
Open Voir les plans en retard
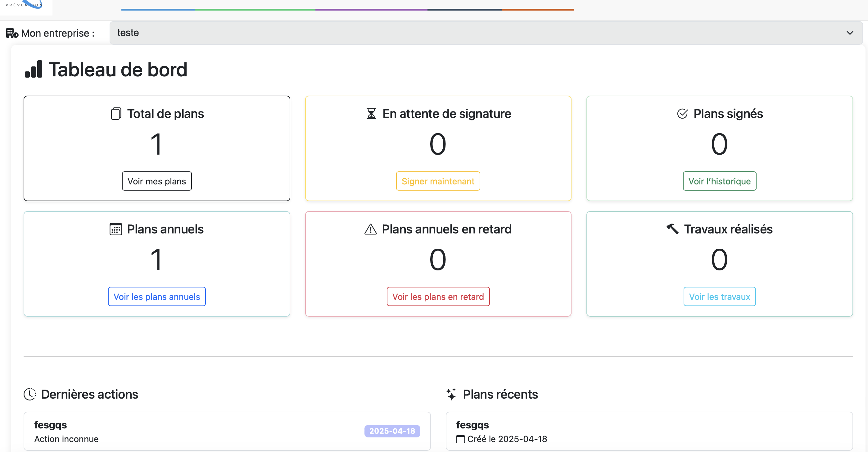click(438, 296)
